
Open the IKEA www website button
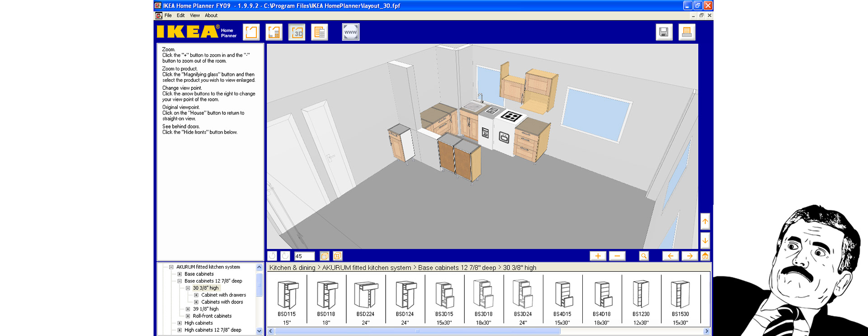click(x=351, y=32)
